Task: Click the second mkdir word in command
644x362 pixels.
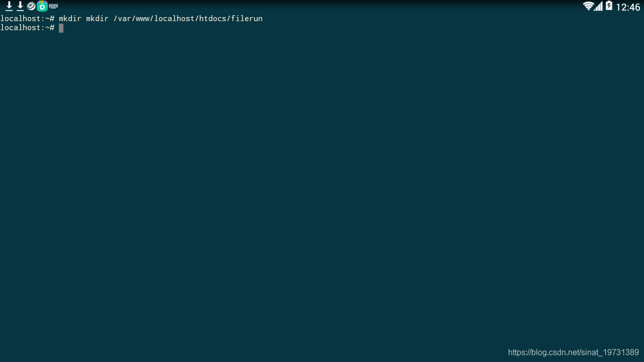Action: (97, 19)
